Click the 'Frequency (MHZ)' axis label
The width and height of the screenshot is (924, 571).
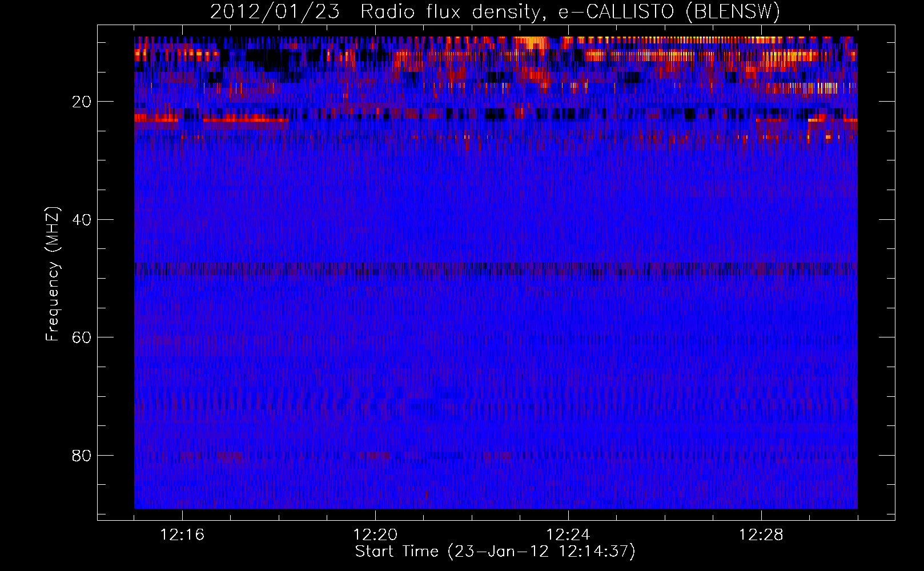[x=53, y=274]
